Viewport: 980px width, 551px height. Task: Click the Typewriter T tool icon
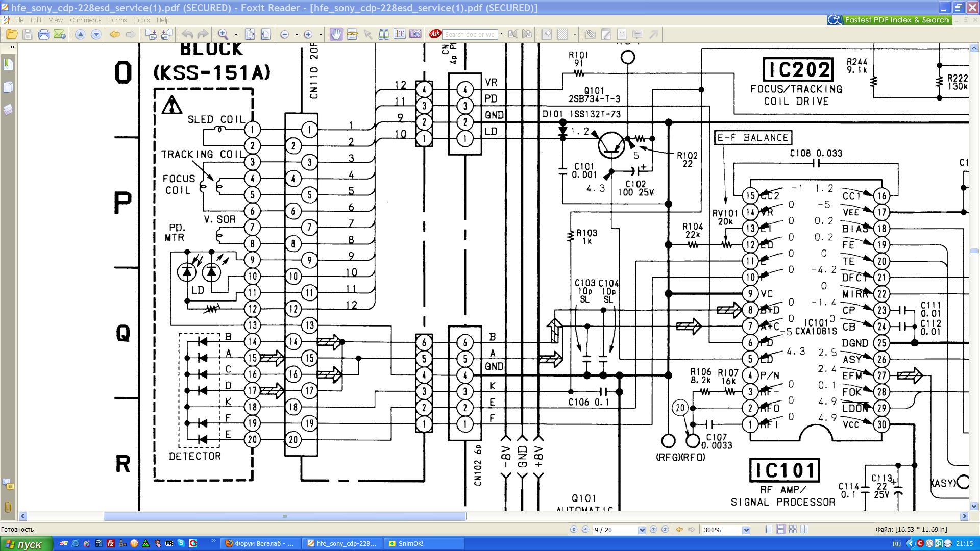pyautogui.click(x=622, y=34)
